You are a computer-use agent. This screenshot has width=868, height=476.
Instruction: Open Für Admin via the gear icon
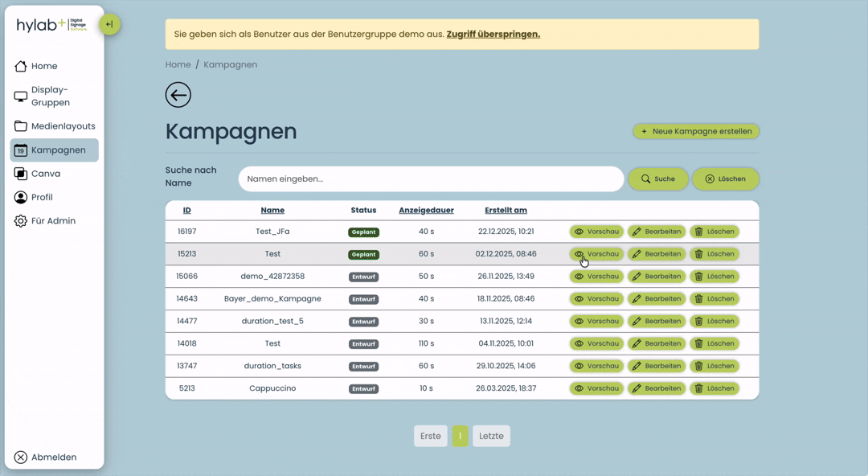pos(20,220)
